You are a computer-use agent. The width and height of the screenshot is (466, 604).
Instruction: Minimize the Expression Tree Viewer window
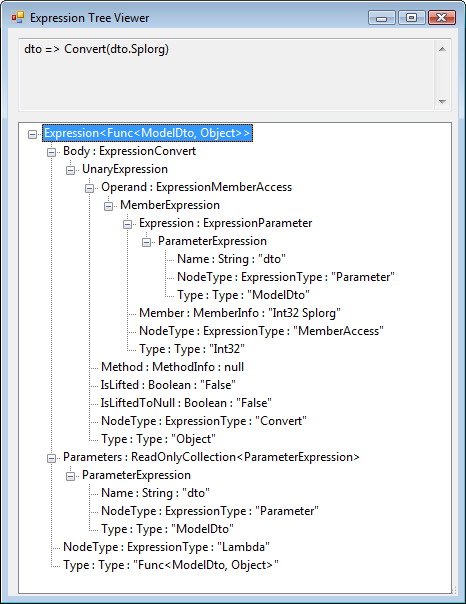click(x=381, y=18)
